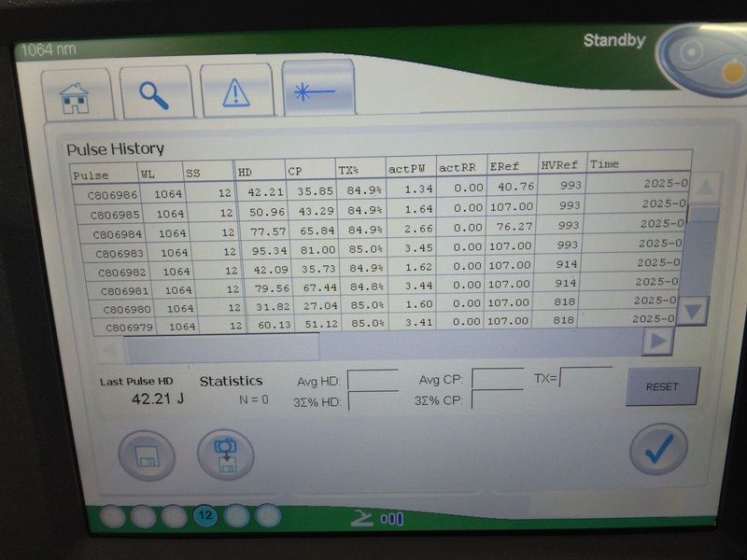Viewport: 747px width, 560px height.
Task: Click CP value 65.84
Action: click(x=317, y=231)
